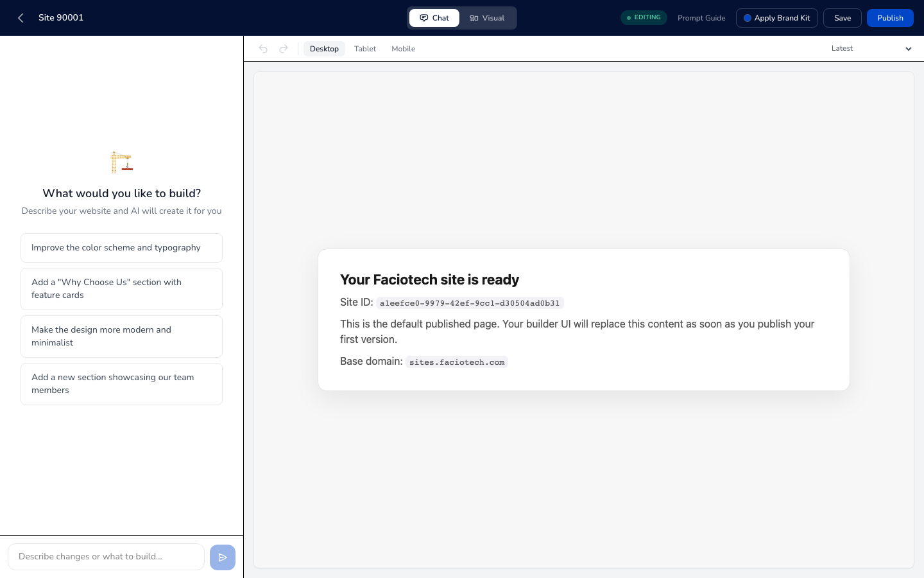Select the Mobile preview tab
This screenshot has height=578, width=924.
coord(403,49)
